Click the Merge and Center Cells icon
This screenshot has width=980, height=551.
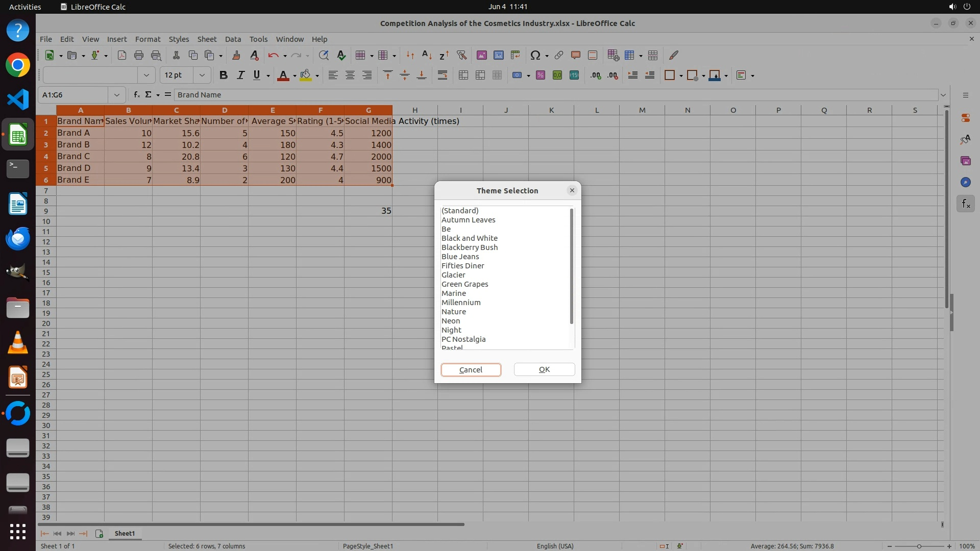pos(463,76)
